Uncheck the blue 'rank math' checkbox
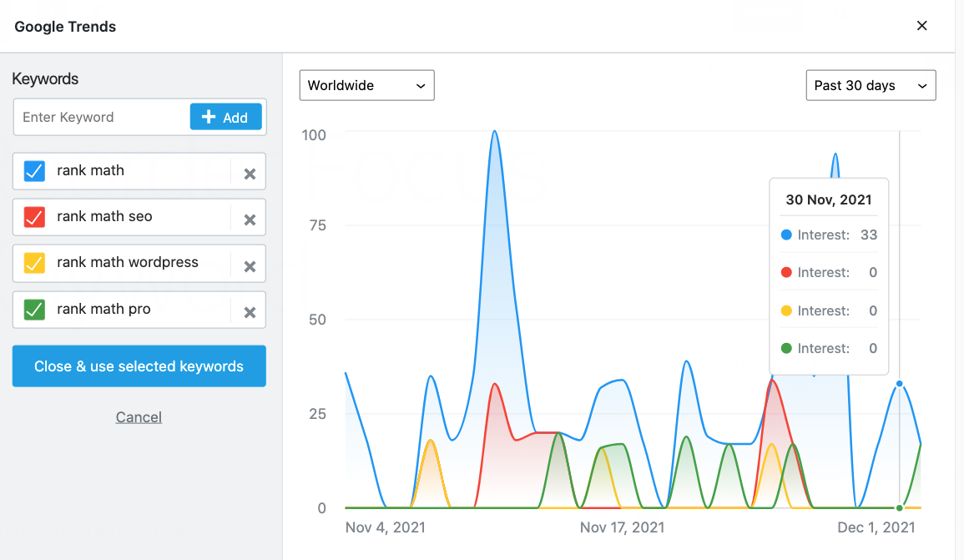Viewport: 964px width, 560px height. 34,171
